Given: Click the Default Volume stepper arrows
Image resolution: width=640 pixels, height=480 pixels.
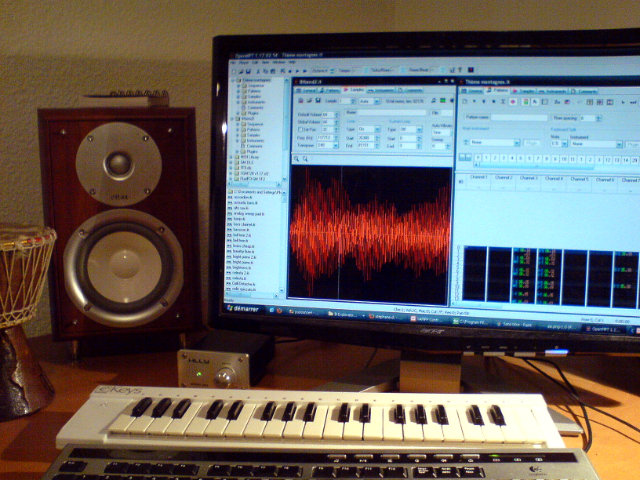Looking at the screenshot, I should point(337,115).
